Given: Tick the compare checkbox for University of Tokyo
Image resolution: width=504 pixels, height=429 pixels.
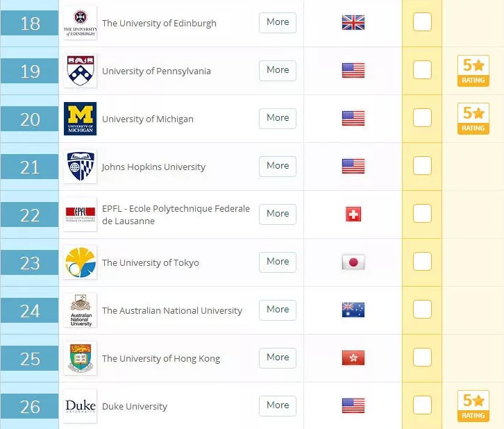Looking at the screenshot, I should coord(422,261).
